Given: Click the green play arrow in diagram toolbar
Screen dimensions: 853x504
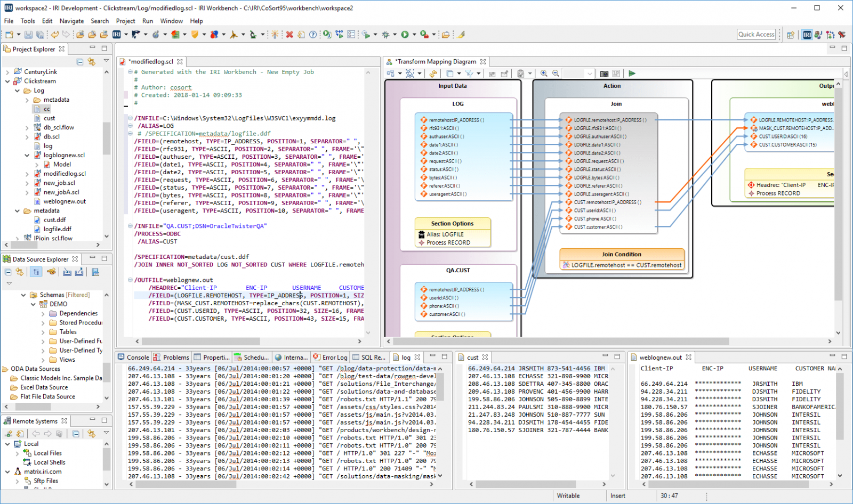Looking at the screenshot, I should (x=632, y=74).
